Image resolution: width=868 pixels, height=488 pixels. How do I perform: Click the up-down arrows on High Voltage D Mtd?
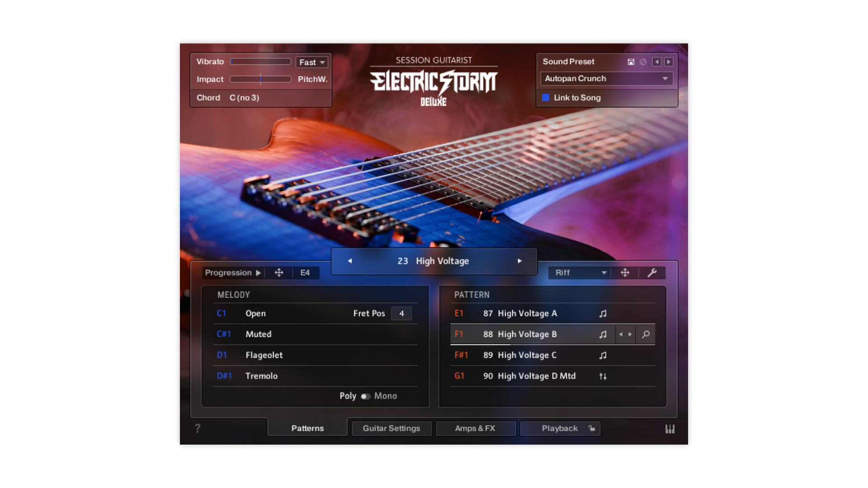[603, 376]
